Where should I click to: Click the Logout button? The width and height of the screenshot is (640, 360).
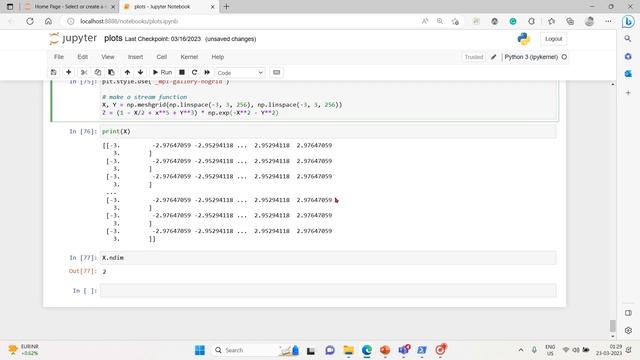tap(553, 39)
